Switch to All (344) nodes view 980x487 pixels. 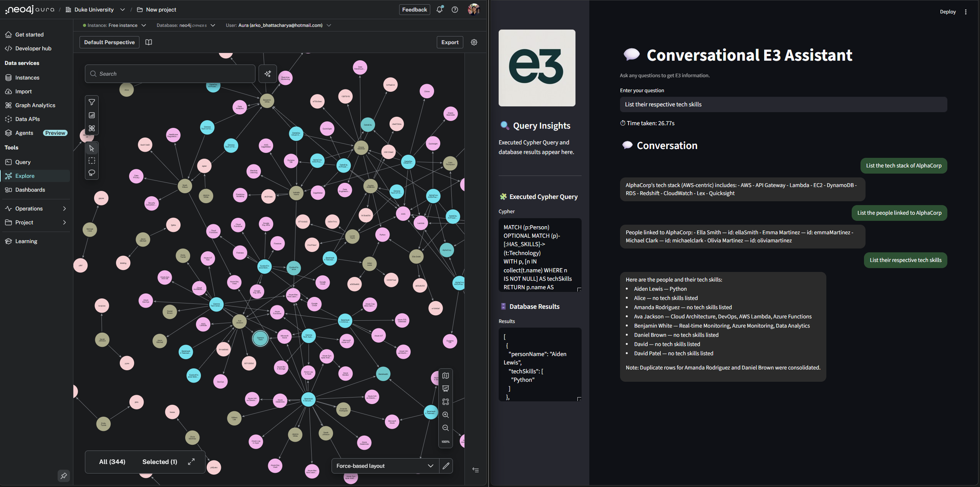(112, 462)
